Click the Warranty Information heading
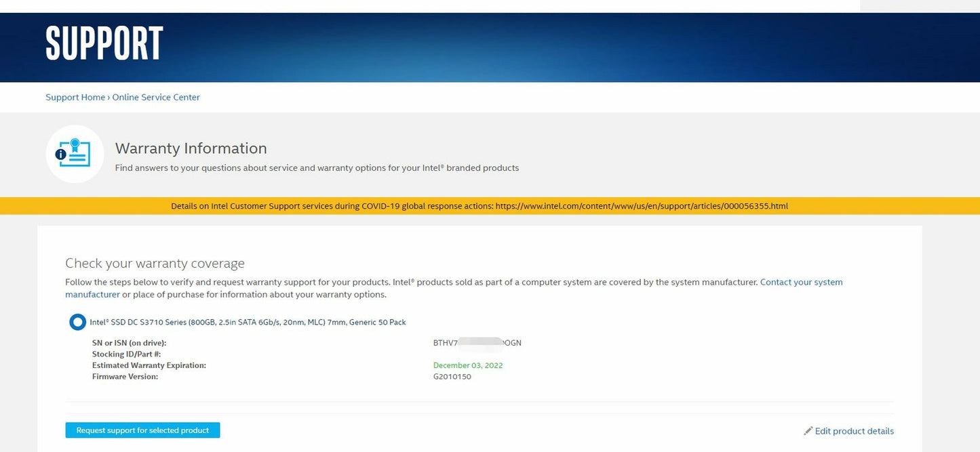The image size is (980, 452). click(x=191, y=148)
